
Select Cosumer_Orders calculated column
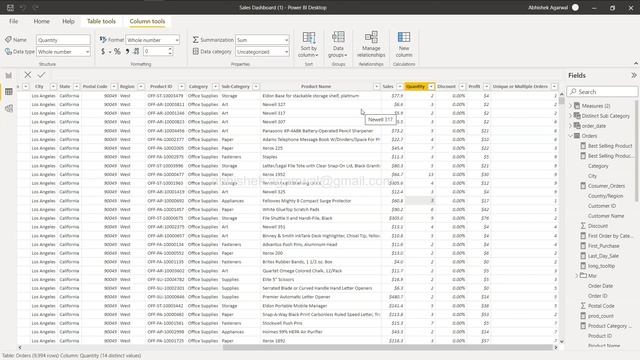[x=606, y=186]
